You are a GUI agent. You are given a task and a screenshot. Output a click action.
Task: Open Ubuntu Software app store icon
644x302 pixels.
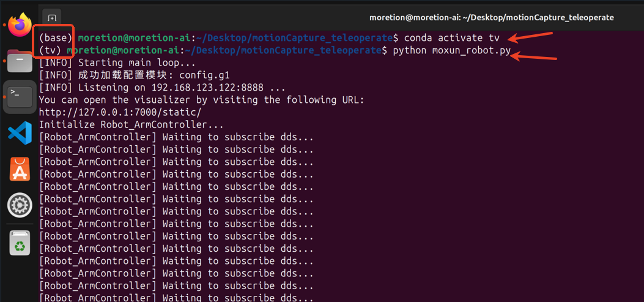(x=20, y=169)
